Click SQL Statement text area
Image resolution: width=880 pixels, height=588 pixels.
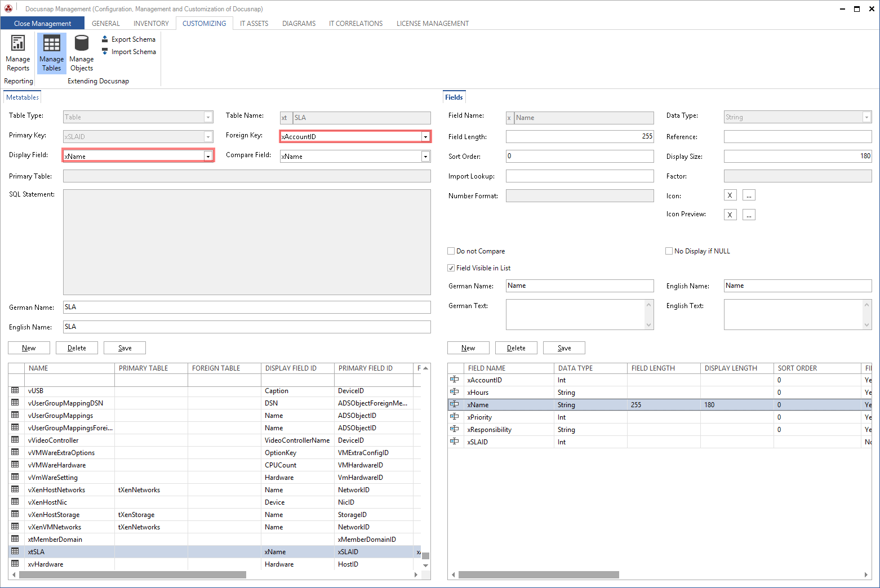(x=247, y=242)
